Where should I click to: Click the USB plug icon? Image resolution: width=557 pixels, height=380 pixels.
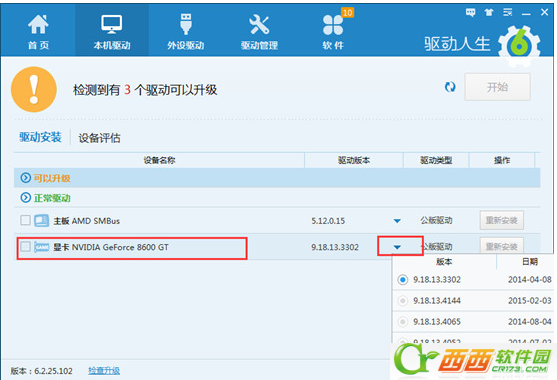pos(186,24)
